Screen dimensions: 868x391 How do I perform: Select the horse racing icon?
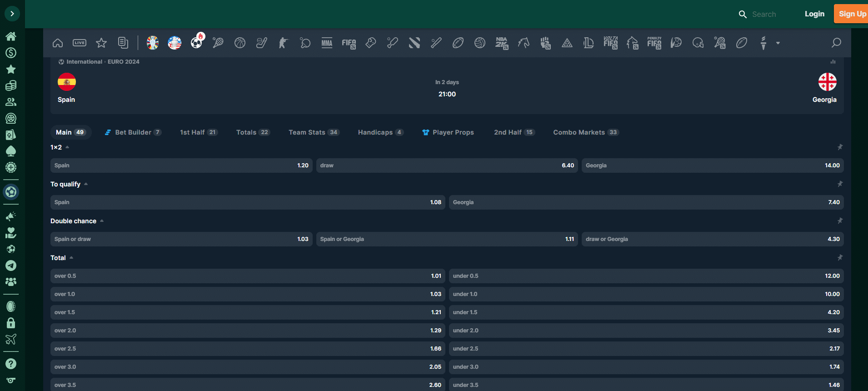(x=524, y=43)
